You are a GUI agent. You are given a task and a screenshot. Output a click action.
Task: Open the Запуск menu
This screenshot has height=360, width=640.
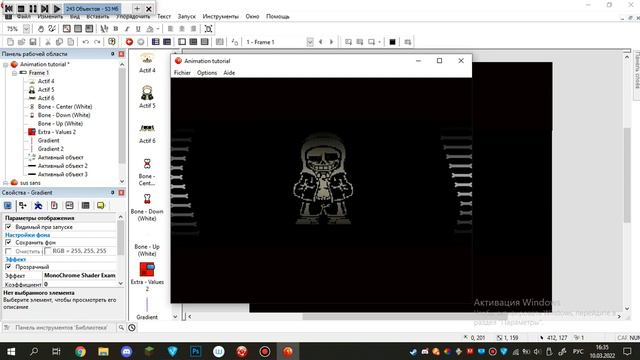pos(187,16)
